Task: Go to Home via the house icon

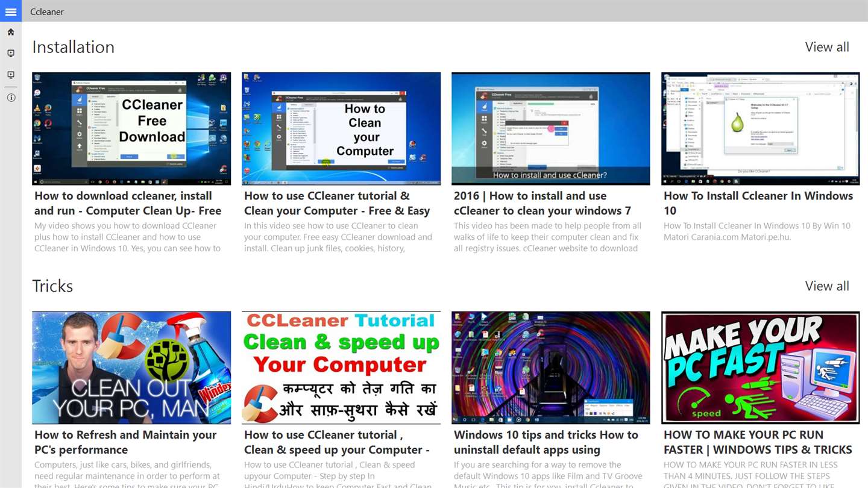Action: 11,32
